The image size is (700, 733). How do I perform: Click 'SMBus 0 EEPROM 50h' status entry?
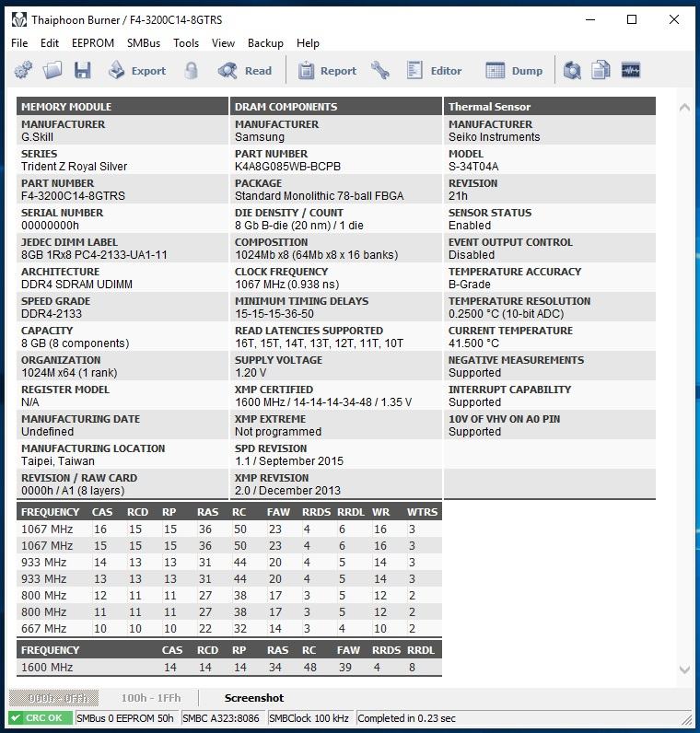125,718
